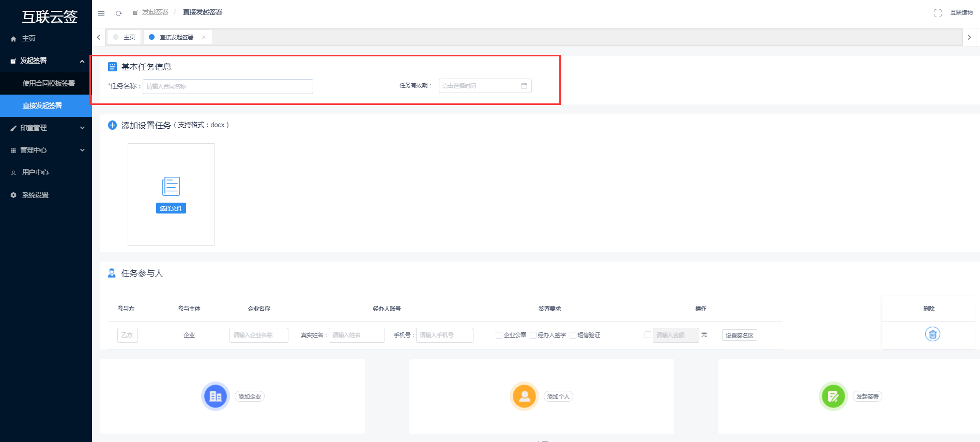Click the 发起签署 sidebar icon
The height and width of the screenshot is (442, 980).
[13, 61]
